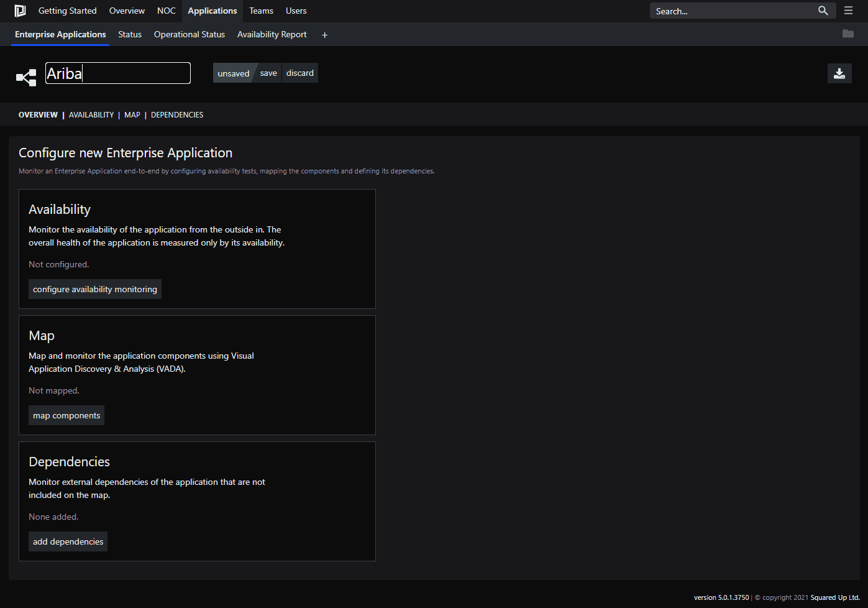The image size is (868, 608).
Task: Select the OVERVIEW section link
Action: pos(38,115)
